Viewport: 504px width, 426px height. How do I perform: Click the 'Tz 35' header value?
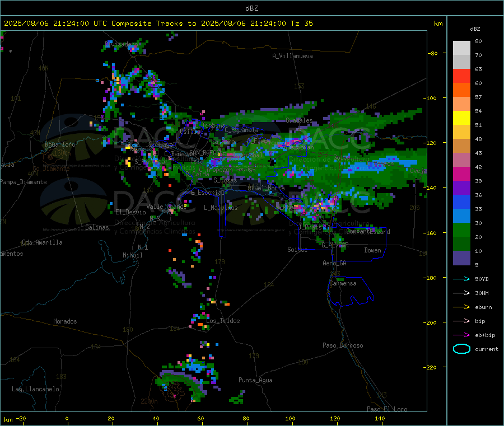(301, 24)
